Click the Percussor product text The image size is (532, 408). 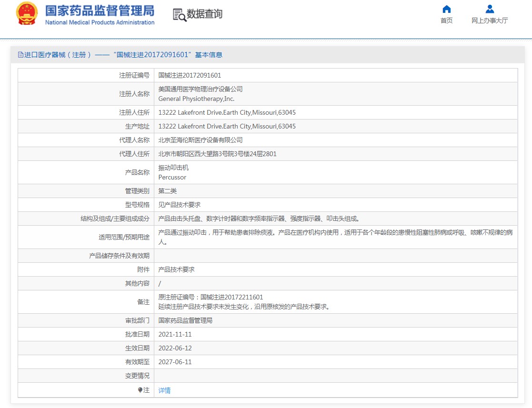click(x=172, y=178)
